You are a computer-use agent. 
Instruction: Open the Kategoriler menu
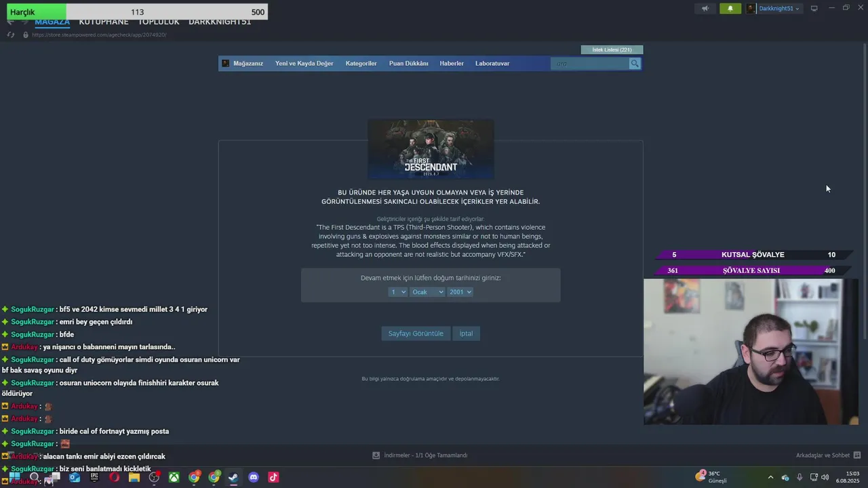[361, 64]
